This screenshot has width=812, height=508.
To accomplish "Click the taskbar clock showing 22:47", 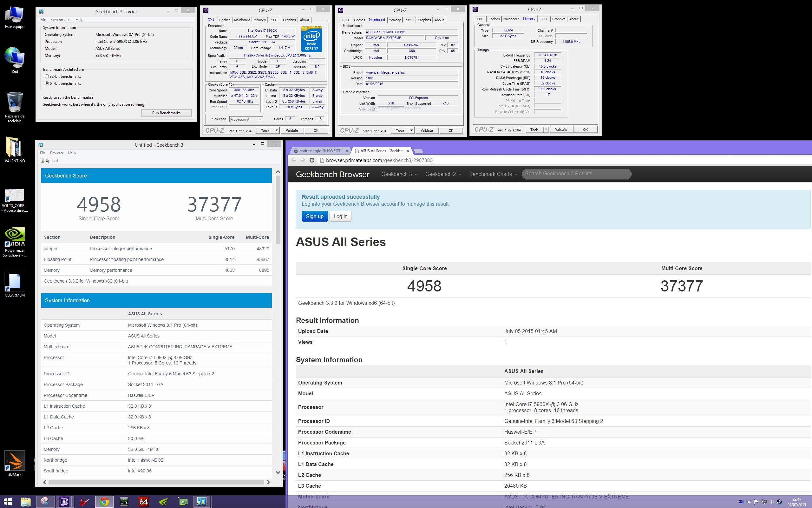I will pyautogui.click(x=796, y=502).
